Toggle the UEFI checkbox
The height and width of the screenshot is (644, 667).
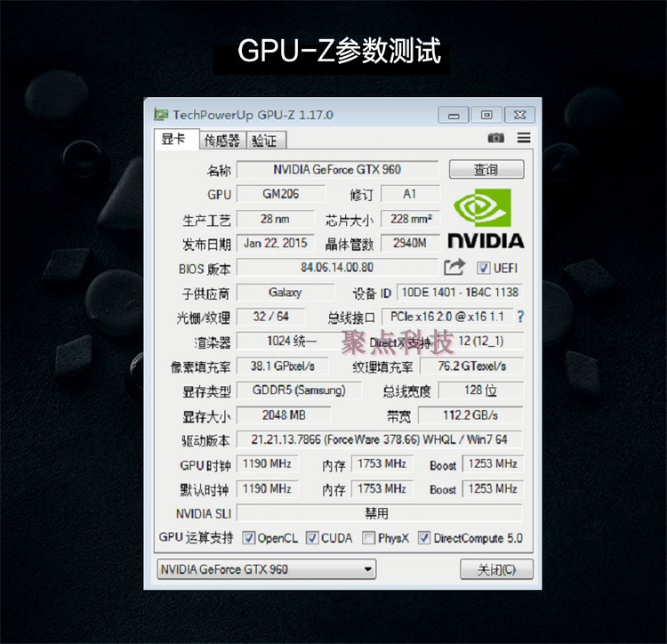point(483,268)
